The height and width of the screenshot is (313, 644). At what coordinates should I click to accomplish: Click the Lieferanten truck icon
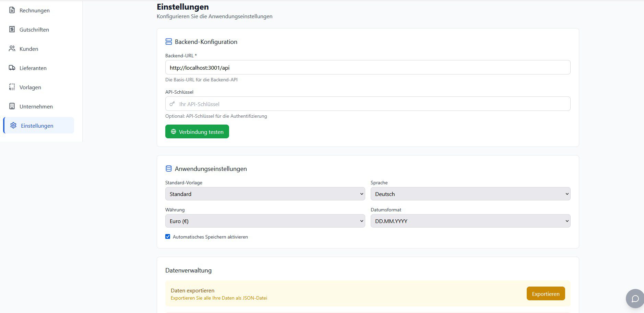pos(12,68)
